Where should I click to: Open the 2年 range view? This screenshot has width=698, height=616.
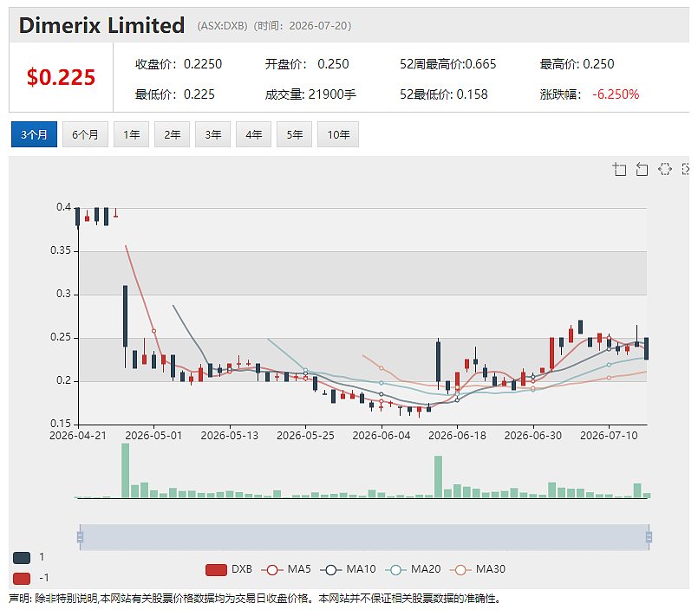[173, 134]
